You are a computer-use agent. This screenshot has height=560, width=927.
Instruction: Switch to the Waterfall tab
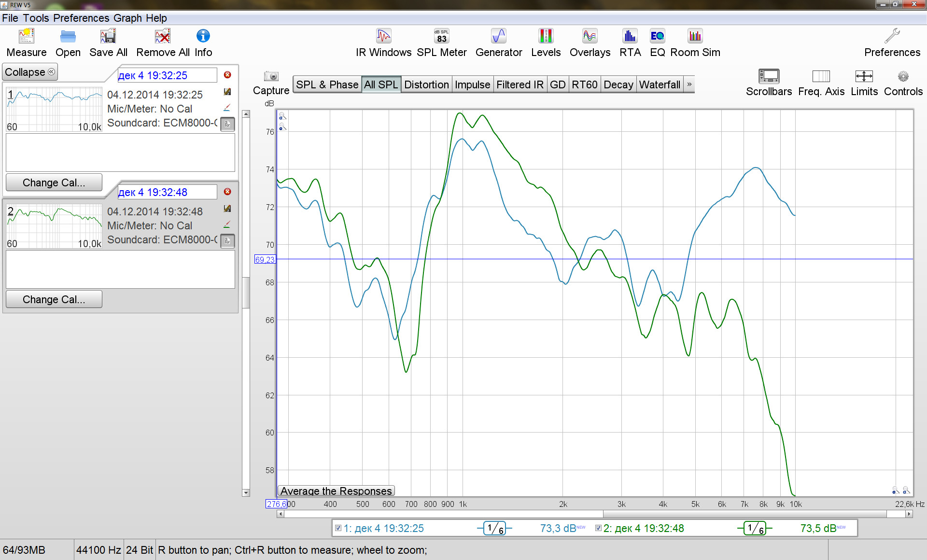[x=660, y=84]
